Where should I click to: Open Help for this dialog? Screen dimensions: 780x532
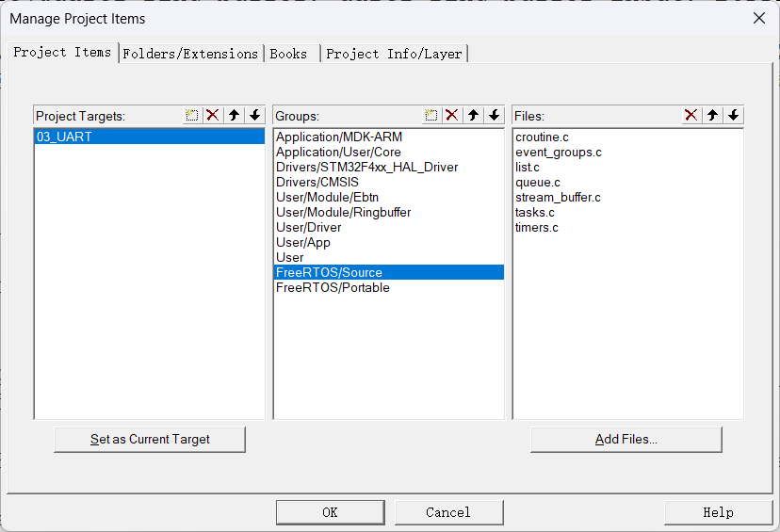pos(719,512)
